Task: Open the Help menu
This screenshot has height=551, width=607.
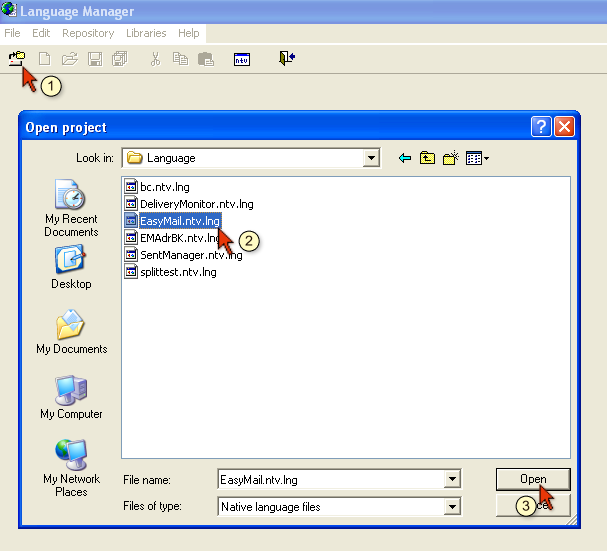Action: [189, 33]
